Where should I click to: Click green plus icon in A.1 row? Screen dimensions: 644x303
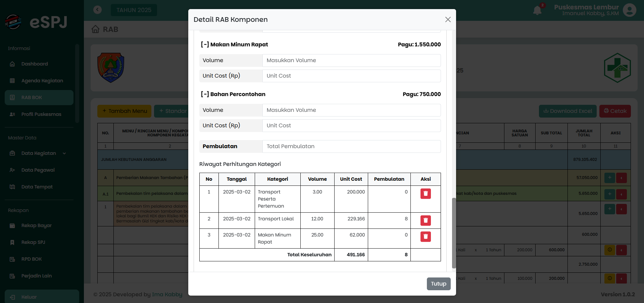coord(610,194)
